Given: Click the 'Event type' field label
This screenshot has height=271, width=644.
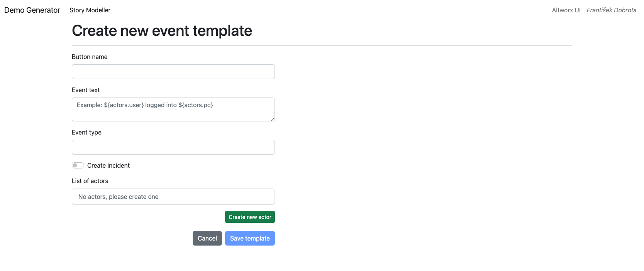Looking at the screenshot, I should 86,132.
